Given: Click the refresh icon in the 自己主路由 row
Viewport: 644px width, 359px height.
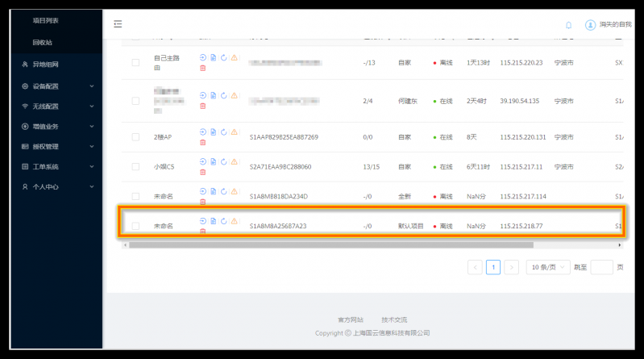Looking at the screenshot, I should tap(223, 57).
